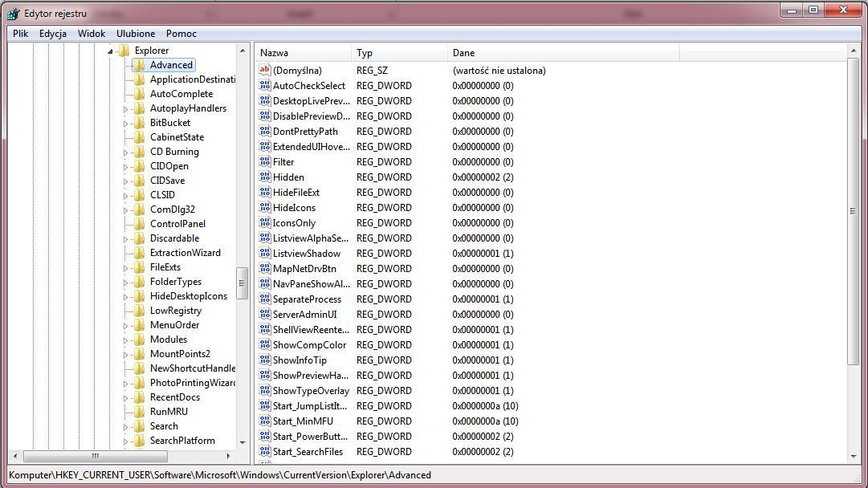
Task: Click the values pane scroll-up arrow
Action: 853,51
